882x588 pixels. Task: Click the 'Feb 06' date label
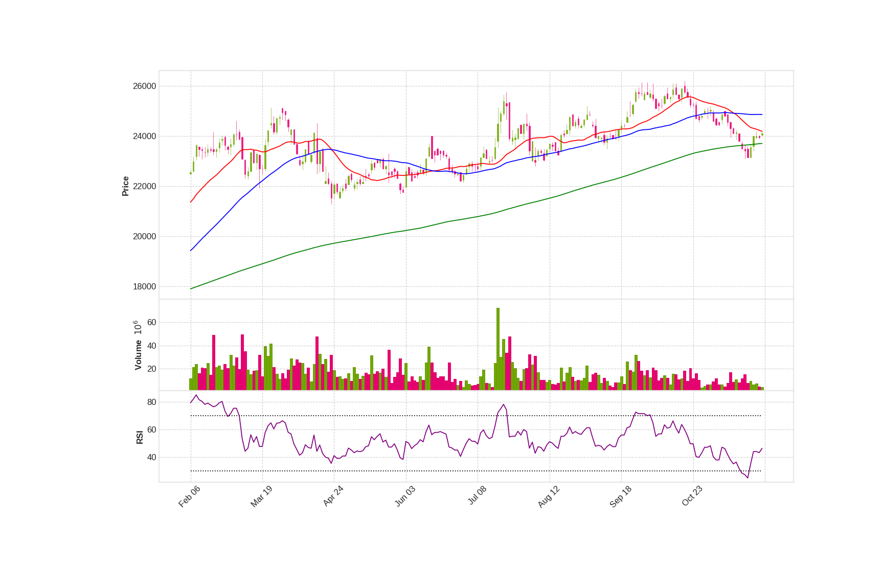point(189,496)
